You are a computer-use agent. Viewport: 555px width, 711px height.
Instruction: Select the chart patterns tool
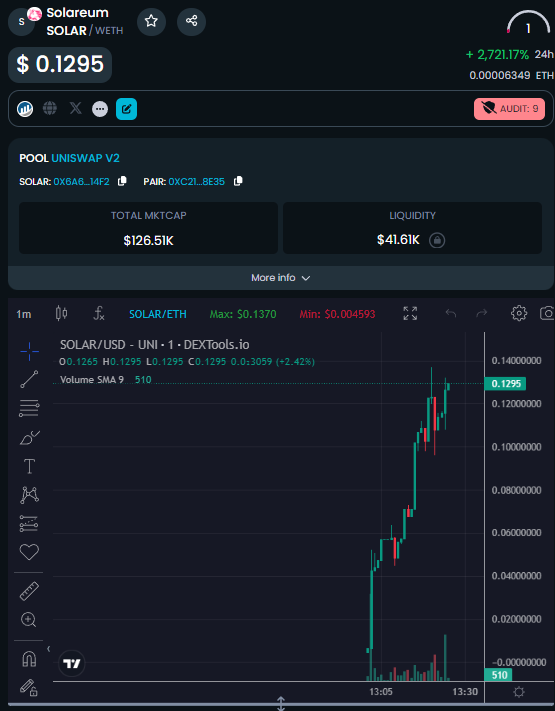[x=29, y=495]
